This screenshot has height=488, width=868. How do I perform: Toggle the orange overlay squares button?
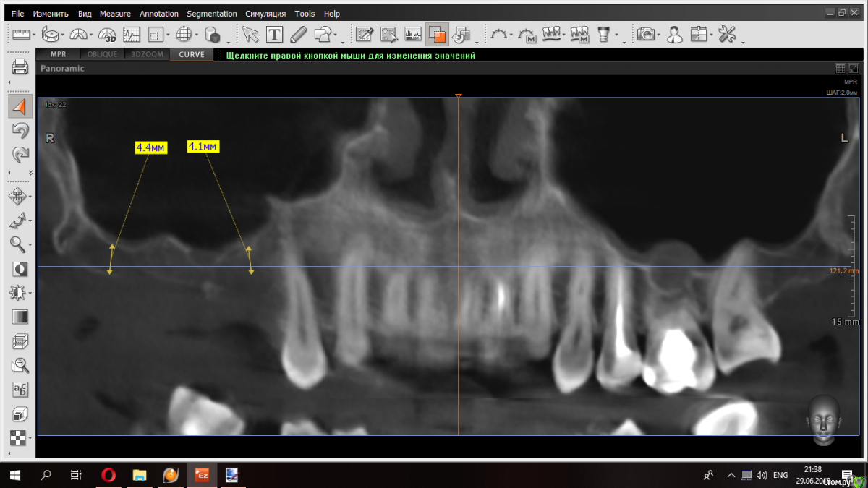436,34
